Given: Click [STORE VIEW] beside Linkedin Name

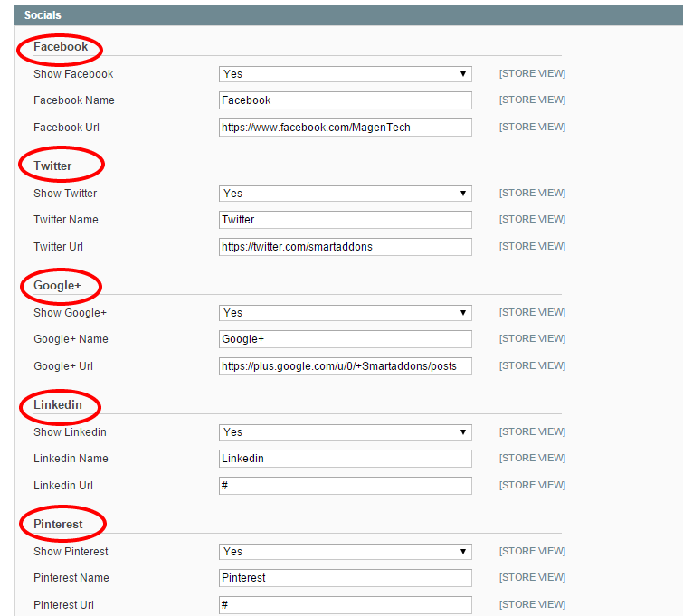Looking at the screenshot, I should (532, 458).
